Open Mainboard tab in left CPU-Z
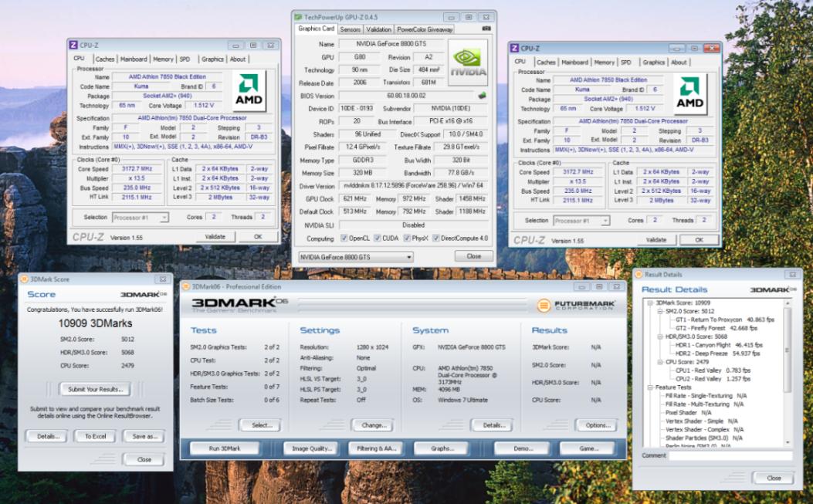Viewport: 813px width, 504px height. pos(134,59)
